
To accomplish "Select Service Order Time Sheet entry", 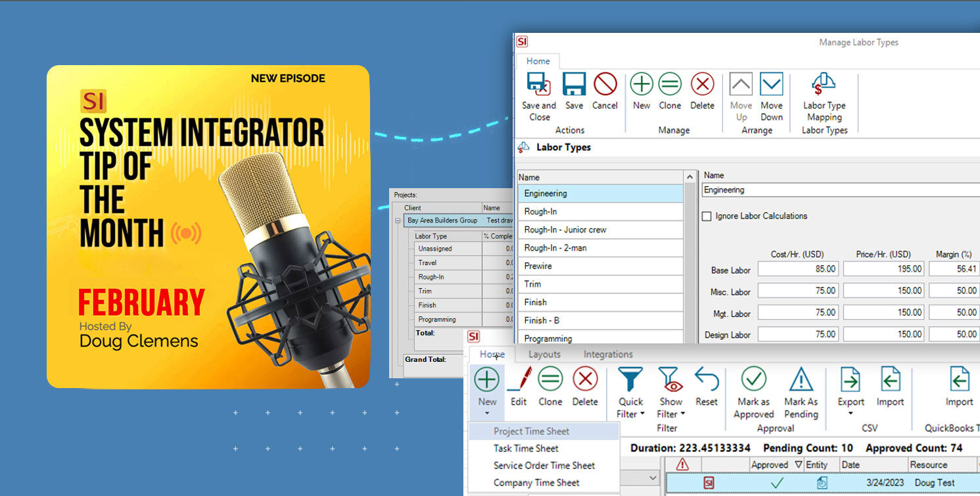I will [x=544, y=465].
